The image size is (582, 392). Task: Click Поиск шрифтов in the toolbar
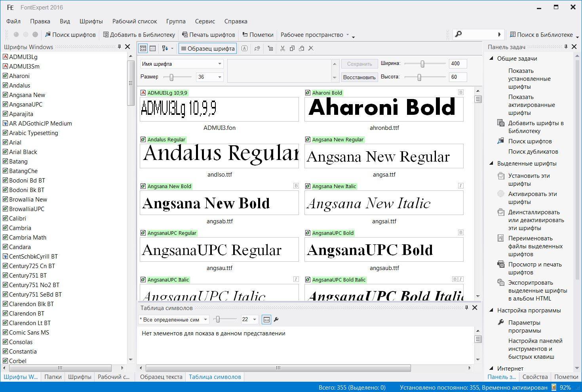pos(70,35)
